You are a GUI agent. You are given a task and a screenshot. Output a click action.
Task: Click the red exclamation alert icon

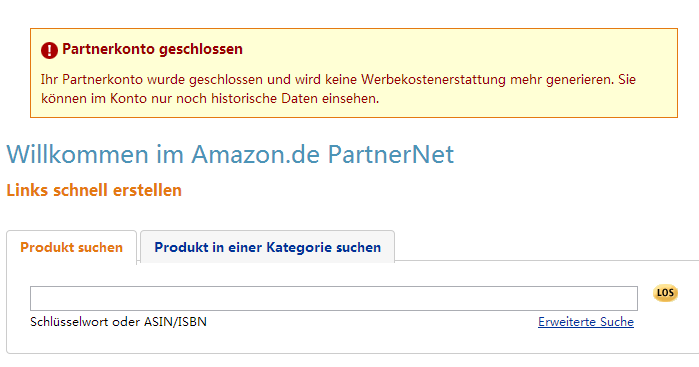pyautogui.click(x=49, y=50)
